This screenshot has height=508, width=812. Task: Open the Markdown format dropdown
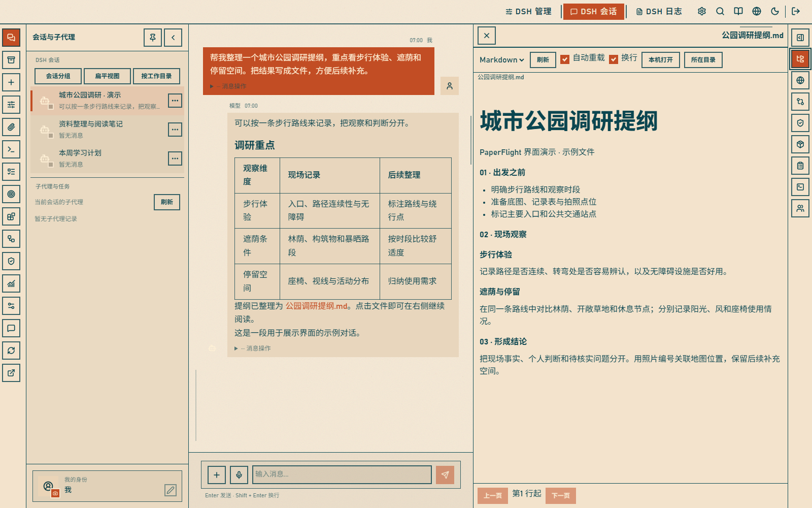pyautogui.click(x=501, y=60)
